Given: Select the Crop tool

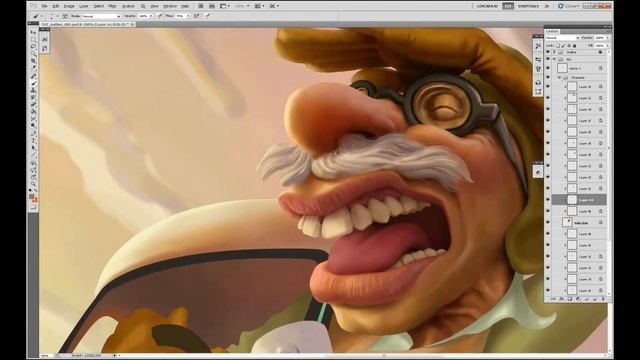Looking at the screenshot, I should pyautogui.click(x=33, y=61).
